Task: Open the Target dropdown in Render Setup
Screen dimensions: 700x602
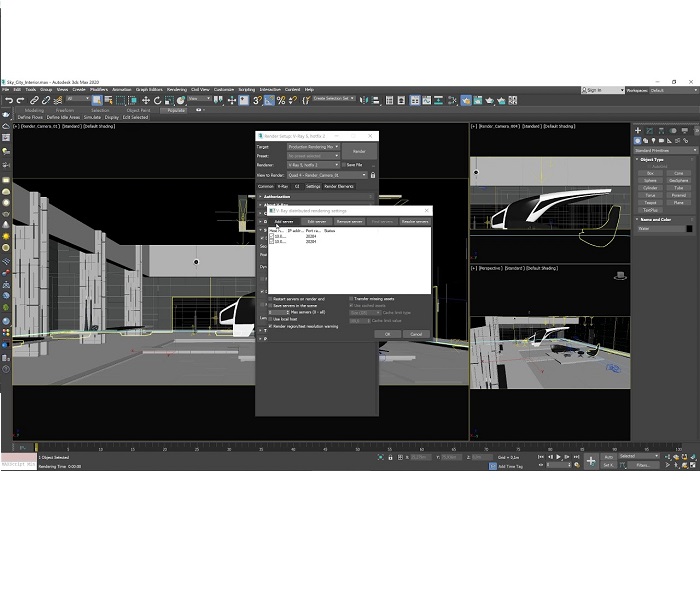Action: coord(313,147)
